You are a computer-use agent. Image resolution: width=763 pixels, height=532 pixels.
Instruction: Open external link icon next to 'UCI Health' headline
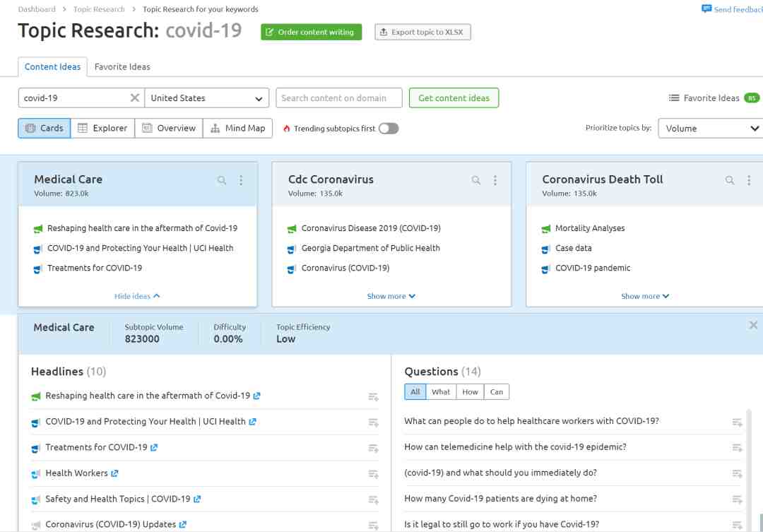[252, 422]
